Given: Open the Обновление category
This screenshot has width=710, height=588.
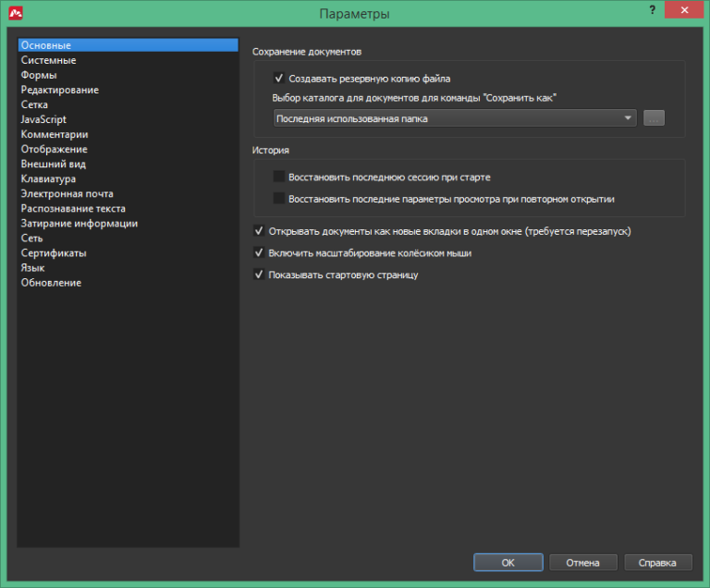Looking at the screenshot, I should coord(129,283).
